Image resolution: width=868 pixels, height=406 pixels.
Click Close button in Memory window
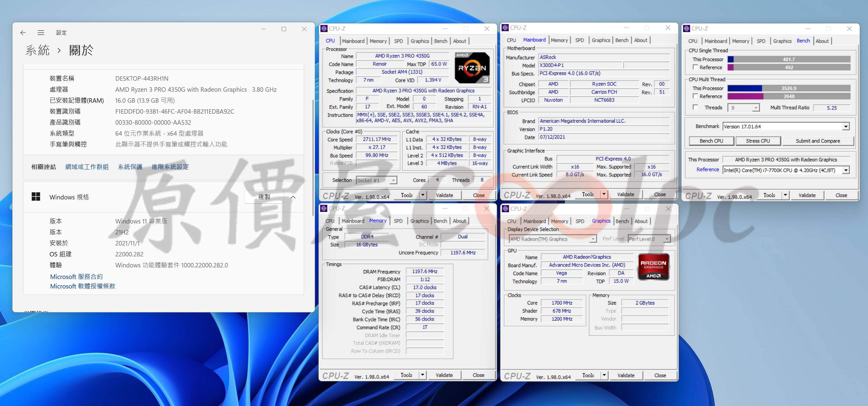478,375
